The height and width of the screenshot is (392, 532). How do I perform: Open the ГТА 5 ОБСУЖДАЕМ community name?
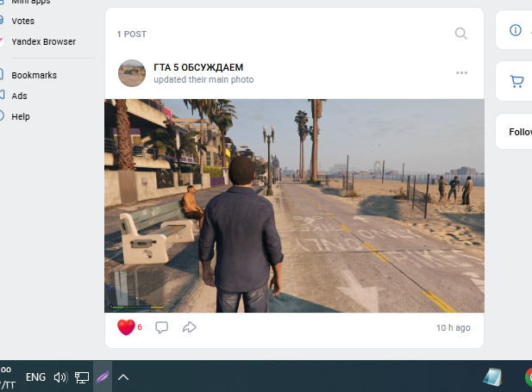pyautogui.click(x=198, y=67)
